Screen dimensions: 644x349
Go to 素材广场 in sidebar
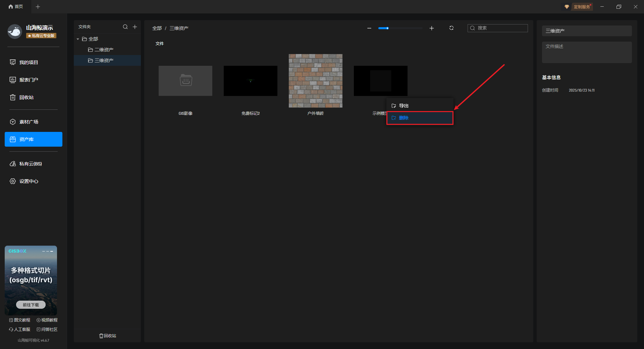(x=29, y=122)
